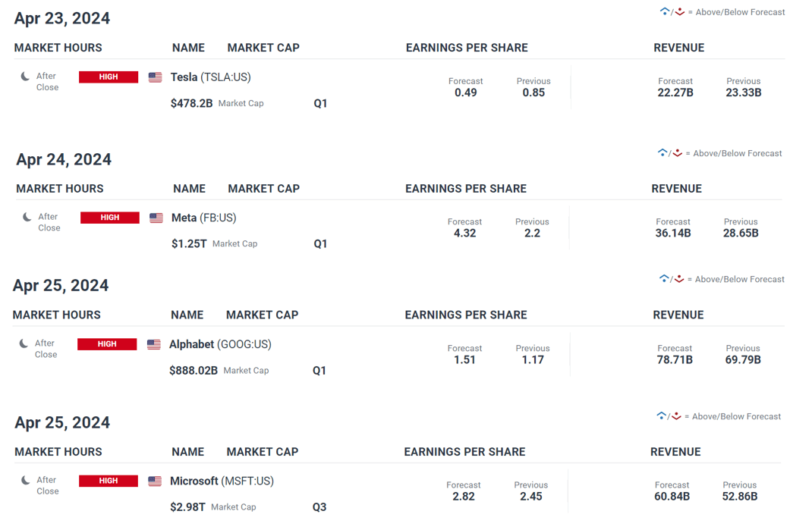The image size is (812, 530).
Task: Open the Tesla (TSLA:US) link
Action: tap(211, 77)
